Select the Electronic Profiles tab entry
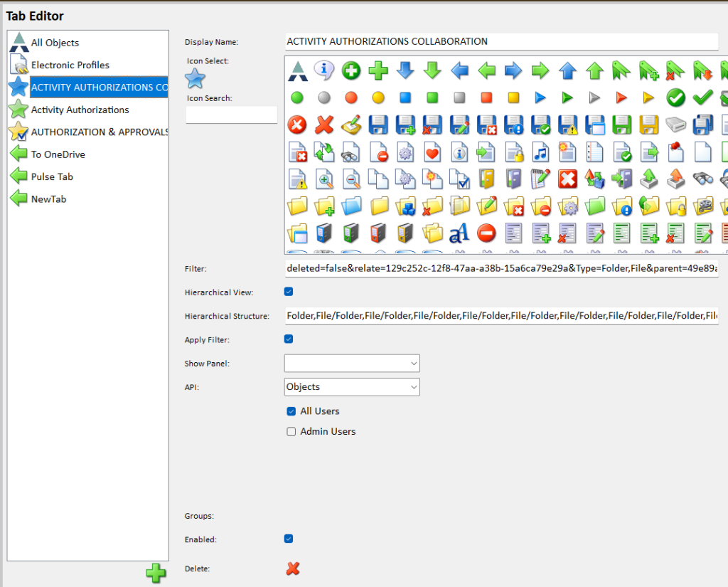The height and width of the screenshot is (587, 728). 70,65
